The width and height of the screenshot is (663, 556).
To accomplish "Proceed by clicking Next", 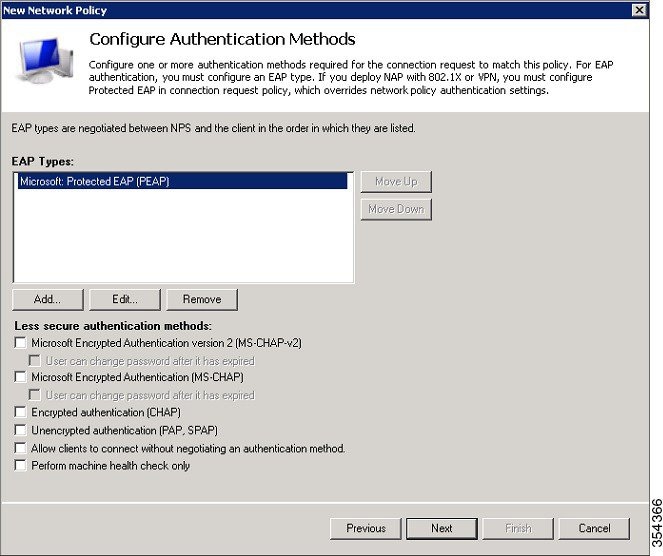I will [x=442, y=529].
